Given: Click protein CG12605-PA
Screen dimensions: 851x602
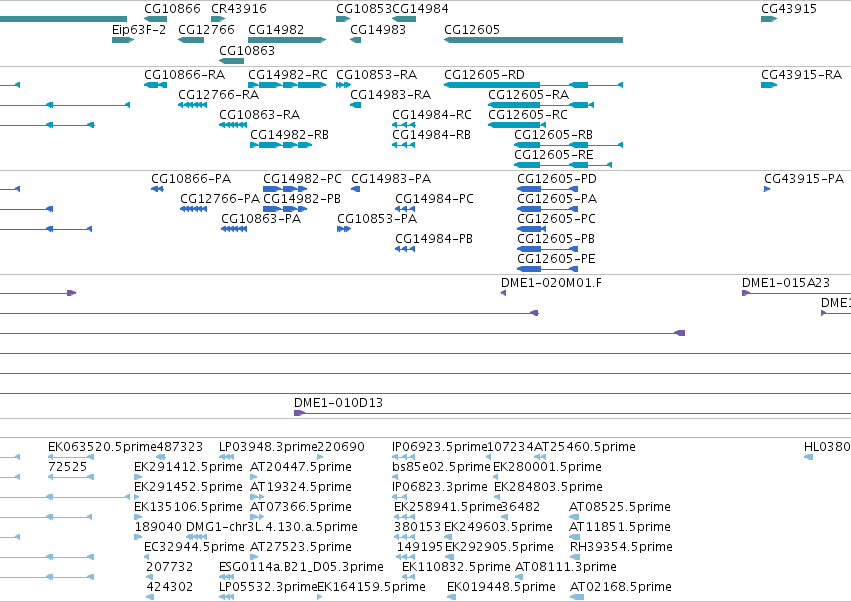Looking at the screenshot, I should click(557, 199).
